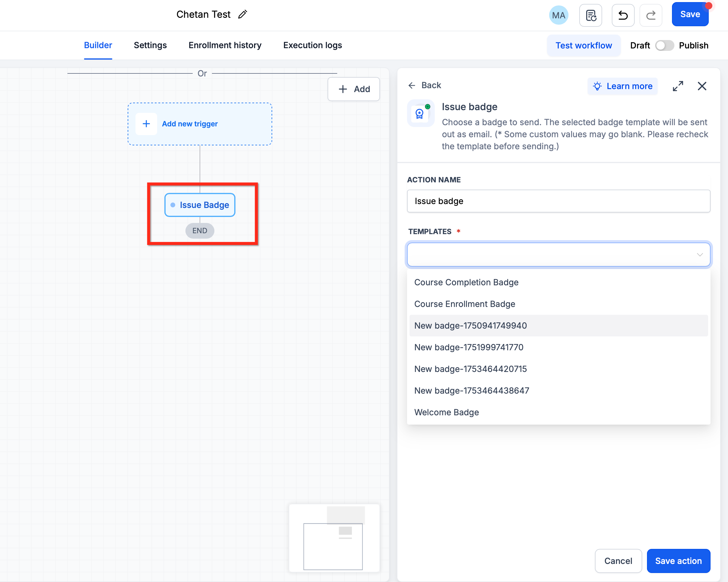
Task: Close the Issue badge panel
Action: pyautogui.click(x=702, y=86)
